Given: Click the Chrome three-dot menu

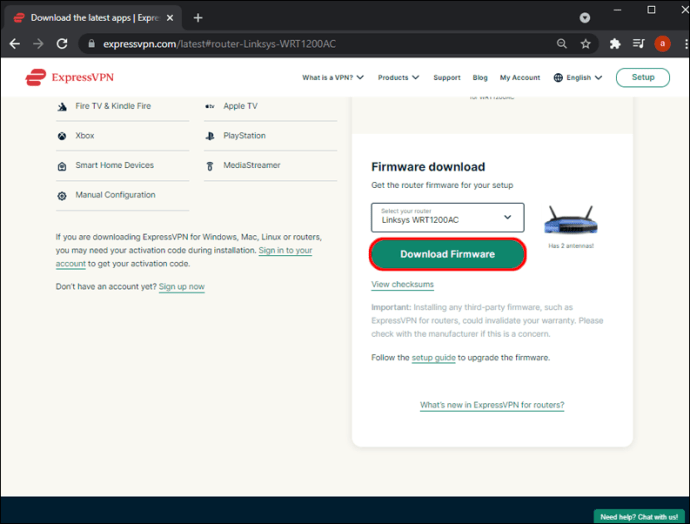Looking at the screenshot, I should pos(686,44).
